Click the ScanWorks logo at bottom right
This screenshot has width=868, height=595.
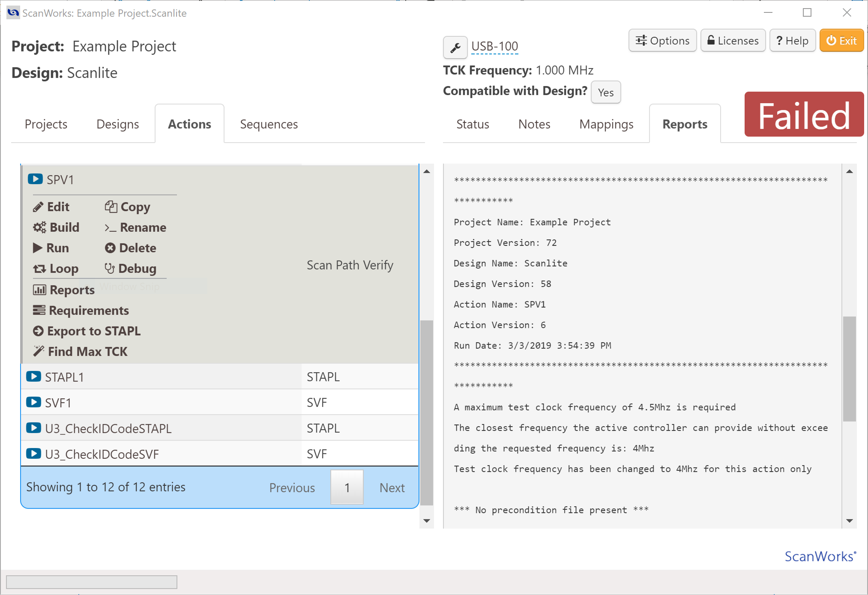[820, 556]
